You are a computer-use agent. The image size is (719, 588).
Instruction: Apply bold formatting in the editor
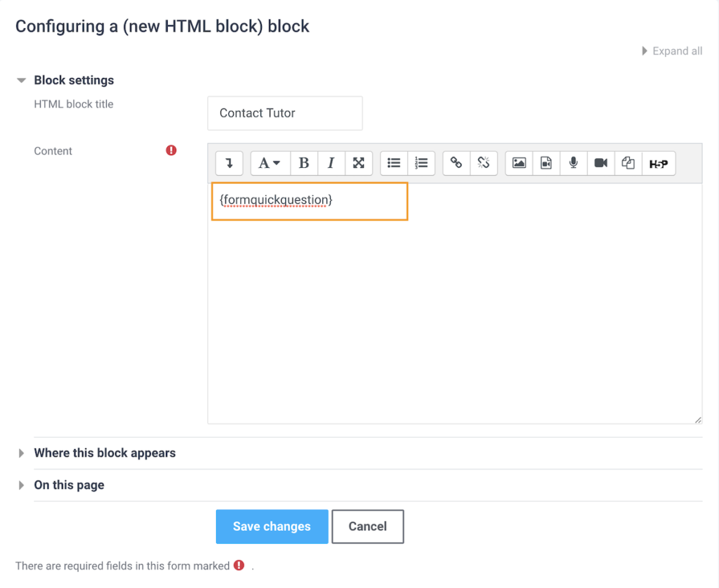pyautogui.click(x=304, y=163)
